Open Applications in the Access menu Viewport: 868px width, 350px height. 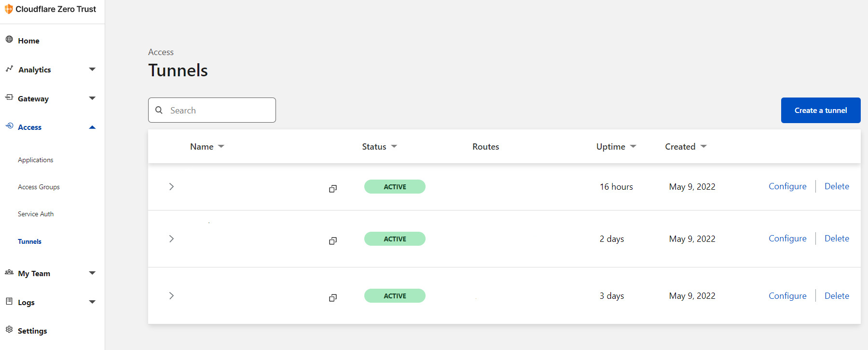(x=36, y=160)
